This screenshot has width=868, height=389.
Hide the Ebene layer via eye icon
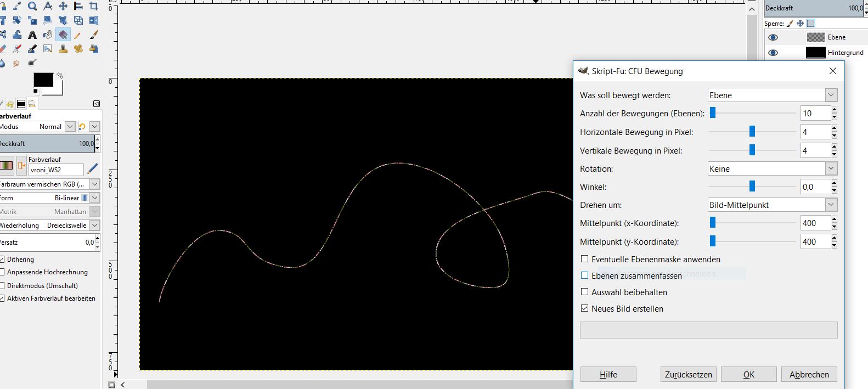tap(773, 37)
